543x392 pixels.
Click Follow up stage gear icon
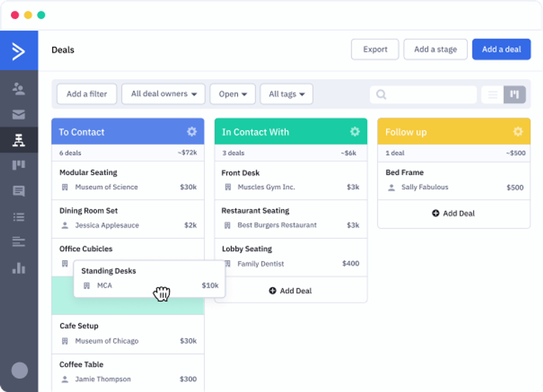tap(518, 132)
